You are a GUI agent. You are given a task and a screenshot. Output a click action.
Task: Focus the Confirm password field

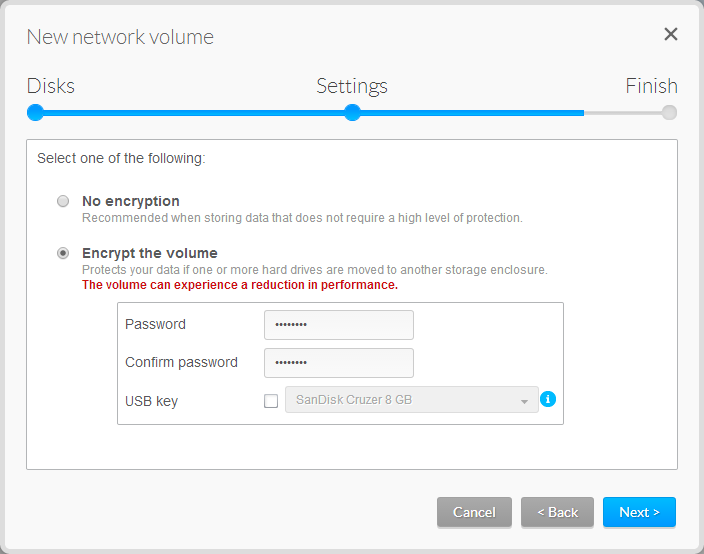[339, 363]
